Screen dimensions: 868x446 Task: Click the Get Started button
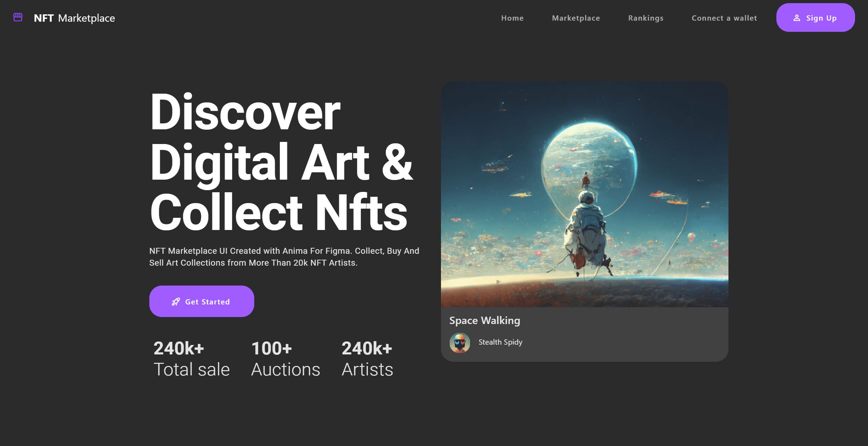[x=202, y=301]
